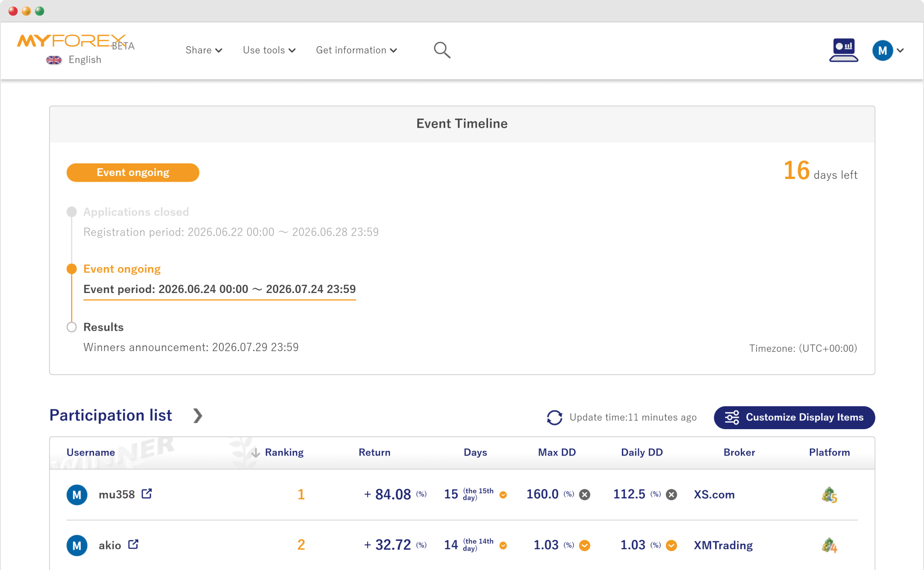Open mu358 profile external link icon
Screen dimensions: 924x570
[147, 494]
